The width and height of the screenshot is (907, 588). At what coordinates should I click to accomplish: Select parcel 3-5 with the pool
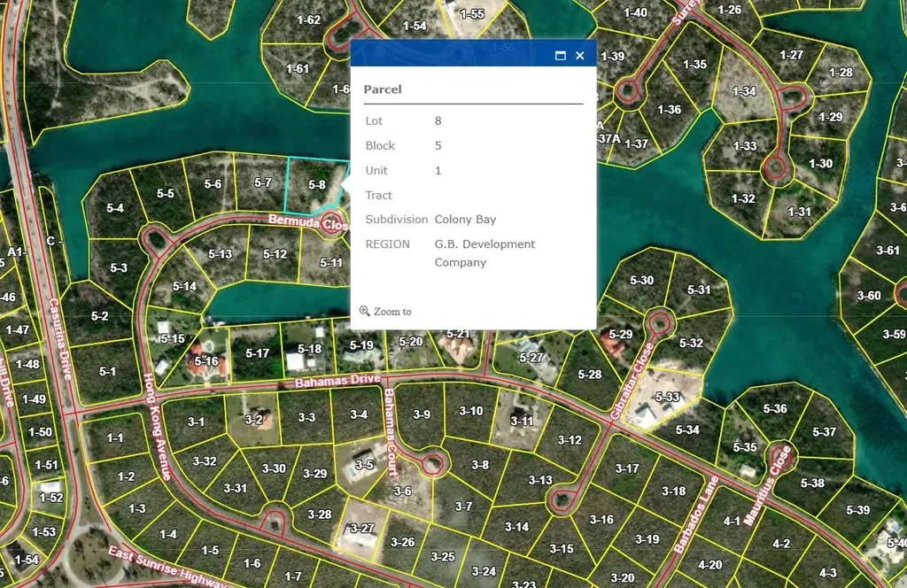click(x=364, y=464)
